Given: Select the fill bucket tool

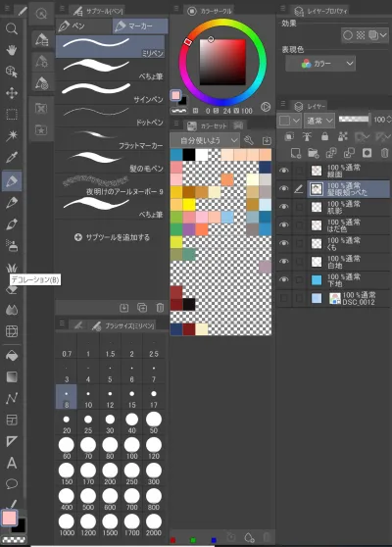Looking at the screenshot, I should (12, 356).
